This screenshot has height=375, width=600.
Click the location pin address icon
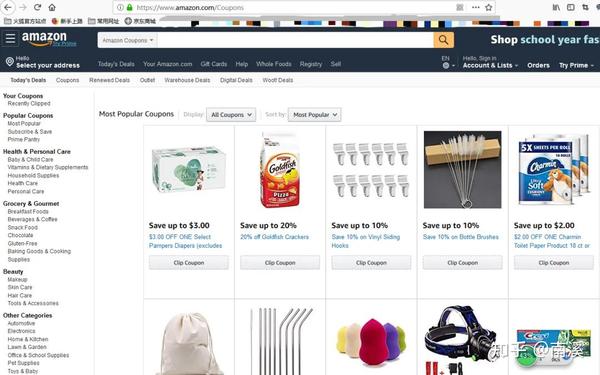[10, 62]
